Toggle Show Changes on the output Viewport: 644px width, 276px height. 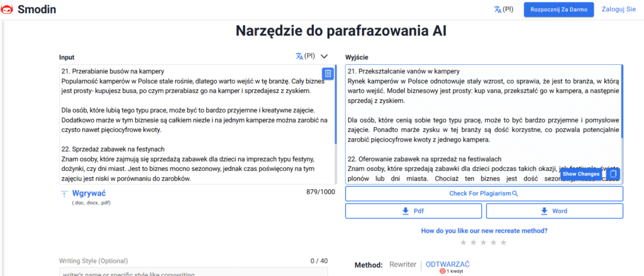click(580, 174)
